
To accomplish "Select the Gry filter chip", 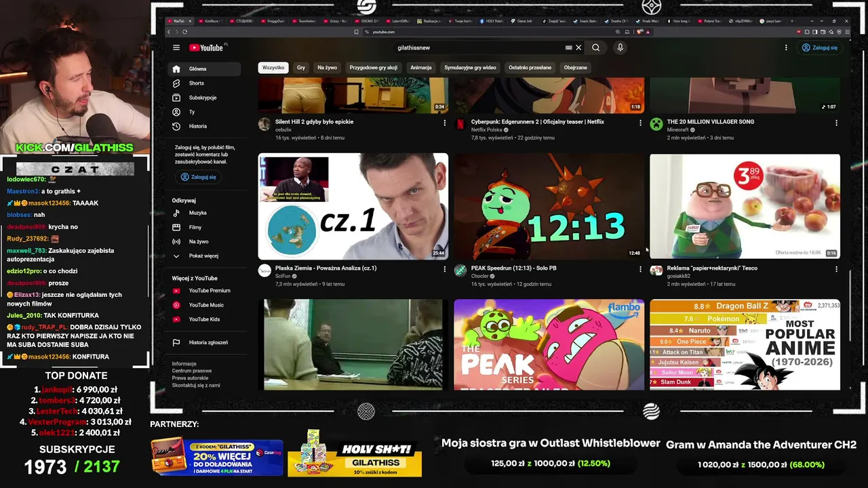I will (x=301, y=68).
